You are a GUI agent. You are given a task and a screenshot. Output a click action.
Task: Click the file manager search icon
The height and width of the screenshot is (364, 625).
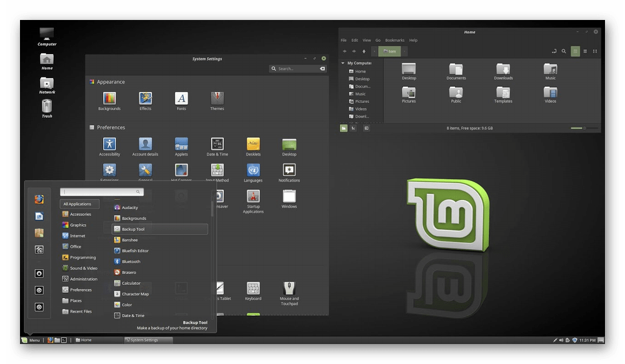tap(564, 51)
